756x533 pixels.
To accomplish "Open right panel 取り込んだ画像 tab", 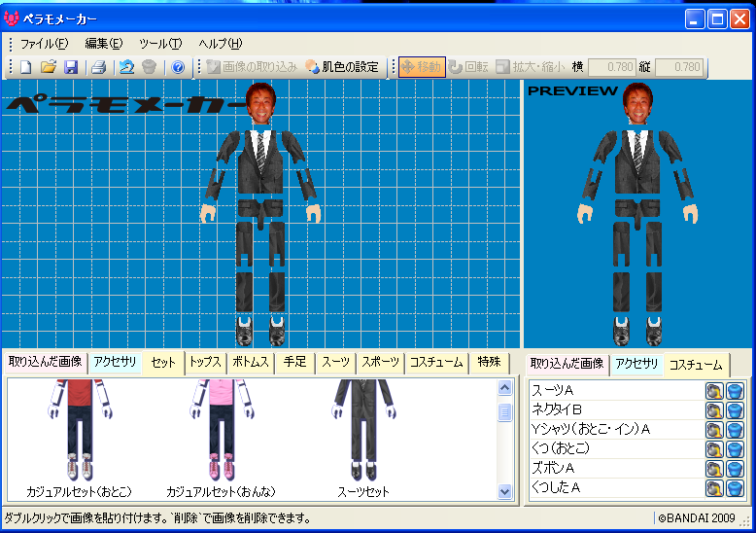I will tap(567, 364).
